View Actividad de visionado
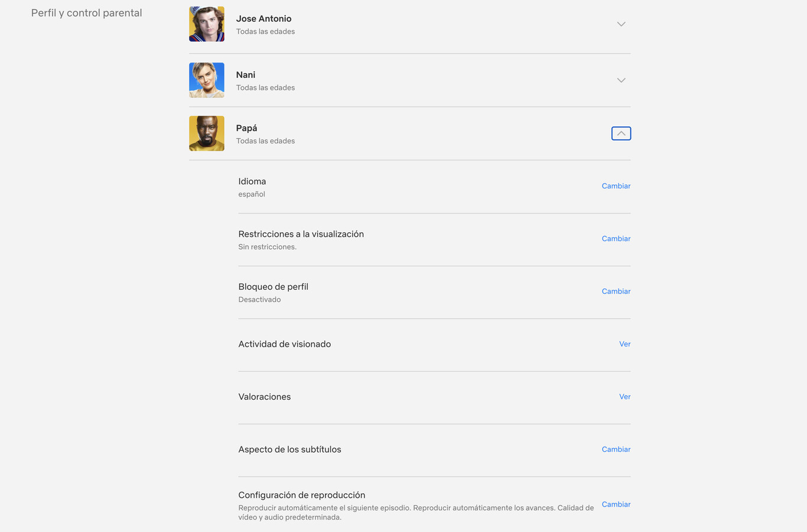Screen dimensions: 807x532 [x=625, y=344]
